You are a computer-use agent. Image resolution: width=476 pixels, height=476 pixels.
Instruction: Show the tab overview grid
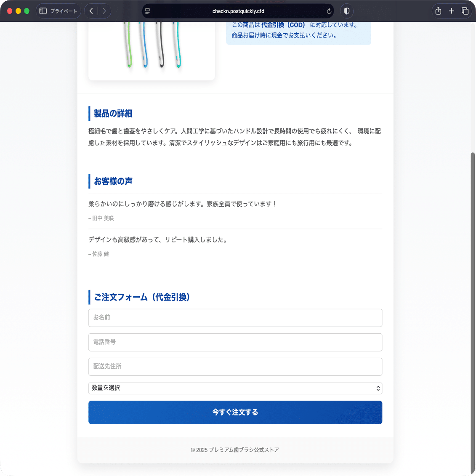pyautogui.click(x=465, y=11)
